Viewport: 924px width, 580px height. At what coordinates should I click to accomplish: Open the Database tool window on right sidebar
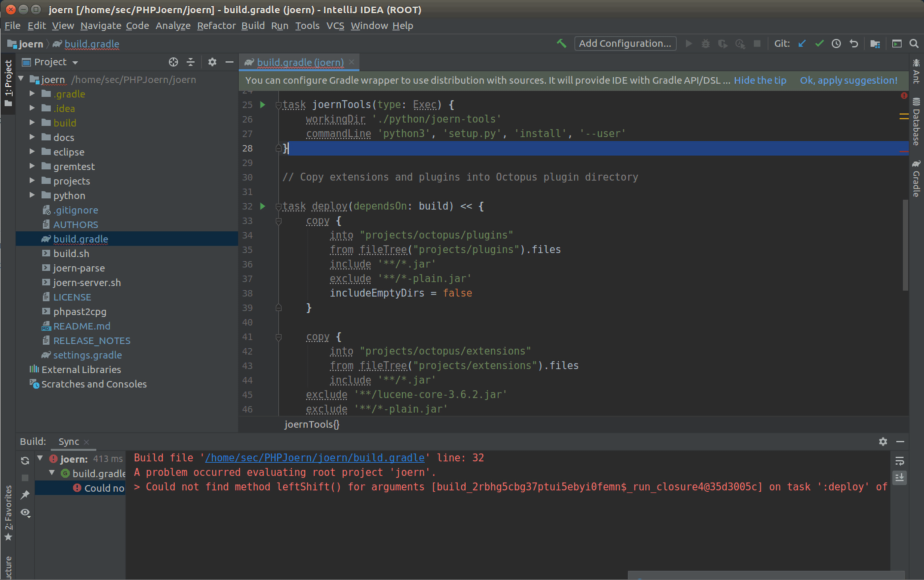916,122
